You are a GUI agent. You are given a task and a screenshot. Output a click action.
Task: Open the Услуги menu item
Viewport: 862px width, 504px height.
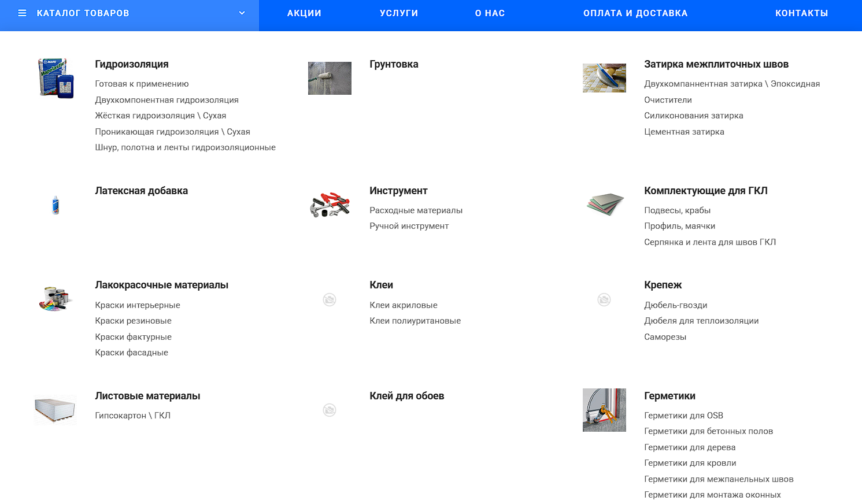coord(399,13)
